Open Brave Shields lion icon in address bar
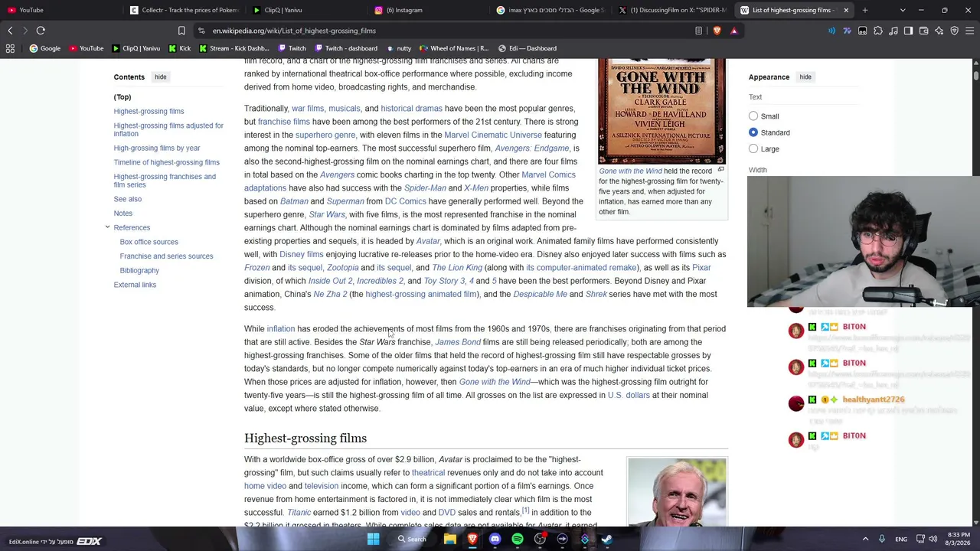980x551 pixels. [717, 31]
